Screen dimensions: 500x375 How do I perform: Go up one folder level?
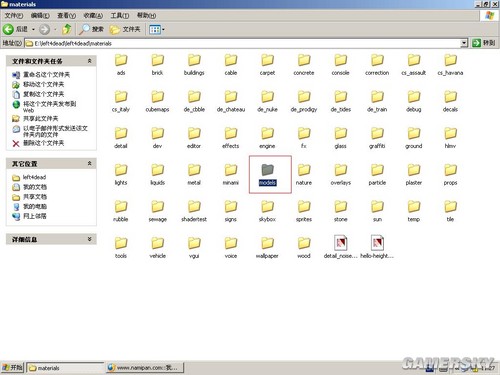tap(67, 29)
